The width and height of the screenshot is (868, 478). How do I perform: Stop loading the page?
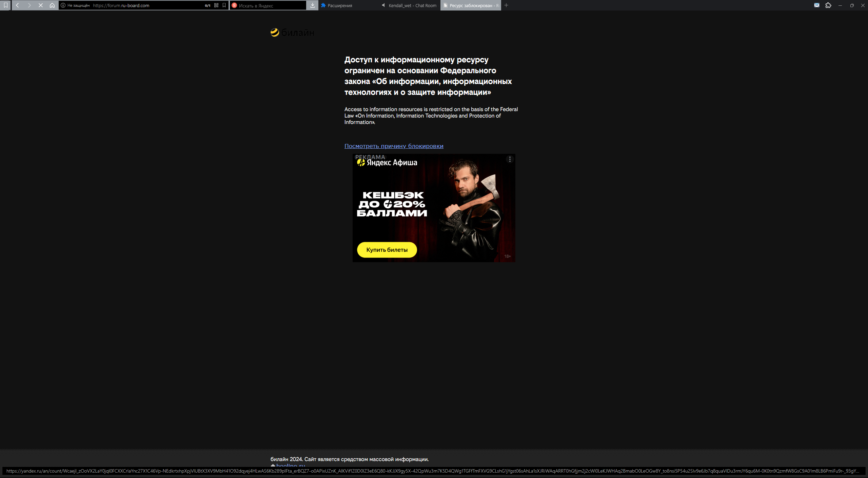click(41, 5)
